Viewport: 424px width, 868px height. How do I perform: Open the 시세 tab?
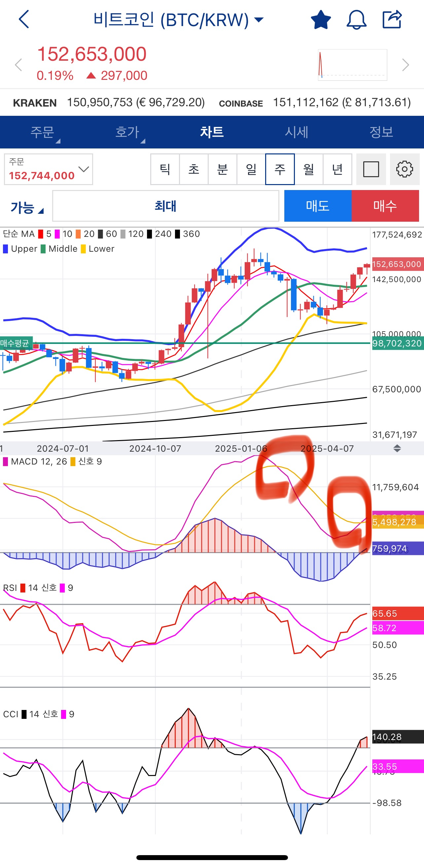pos(297,132)
